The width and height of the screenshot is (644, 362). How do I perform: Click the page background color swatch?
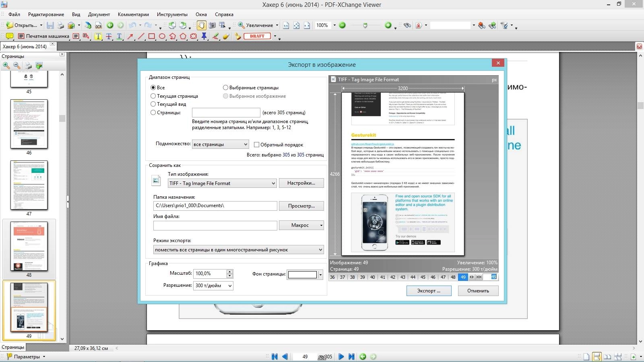[302, 275]
